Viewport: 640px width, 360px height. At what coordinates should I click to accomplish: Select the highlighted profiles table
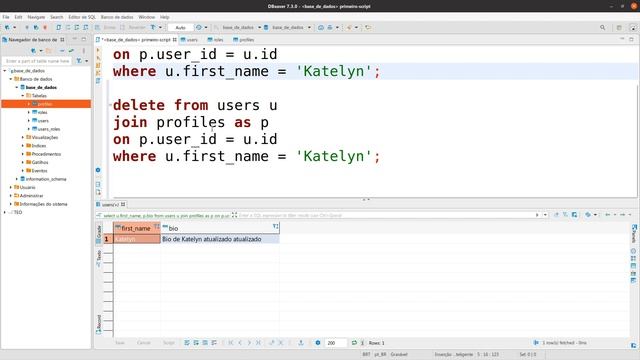(x=46, y=104)
